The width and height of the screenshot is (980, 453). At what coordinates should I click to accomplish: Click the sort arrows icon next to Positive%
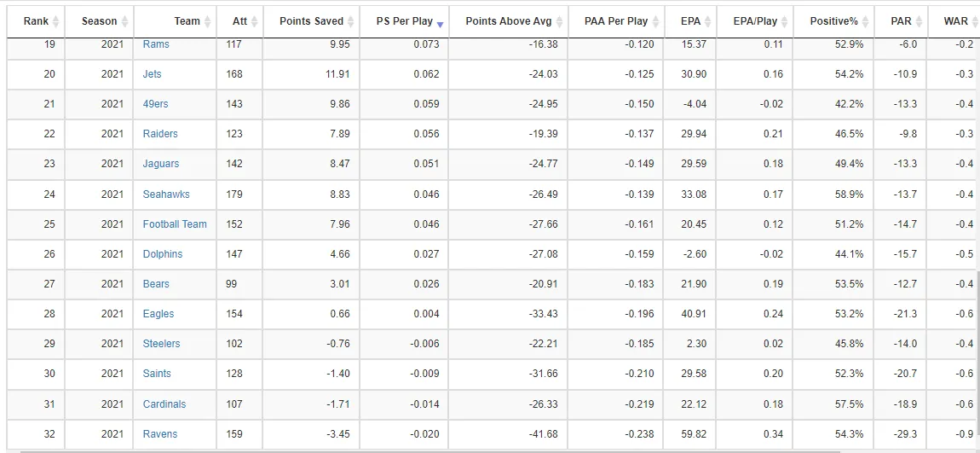coord(865,21)
